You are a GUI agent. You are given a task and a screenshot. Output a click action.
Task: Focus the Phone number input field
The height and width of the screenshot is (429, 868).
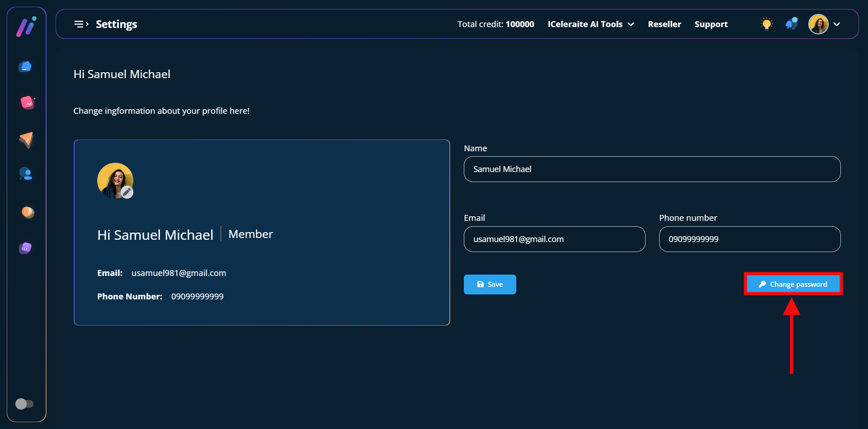point(750,239)
